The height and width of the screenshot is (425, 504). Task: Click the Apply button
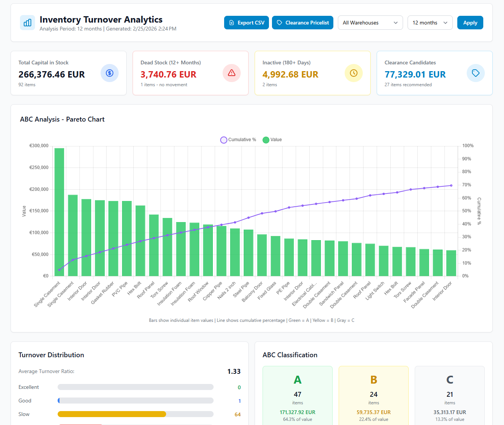[470, 23]
